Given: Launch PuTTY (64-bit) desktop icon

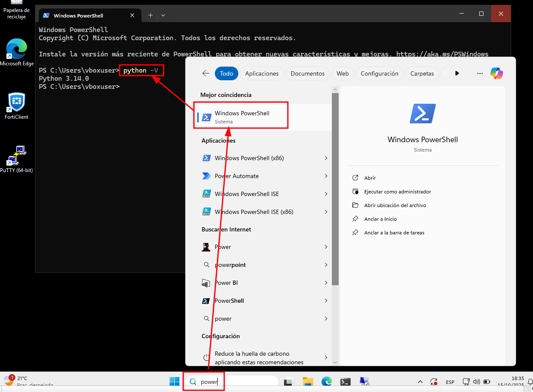Looking at the screenshot, I should [x=17, y=159].
